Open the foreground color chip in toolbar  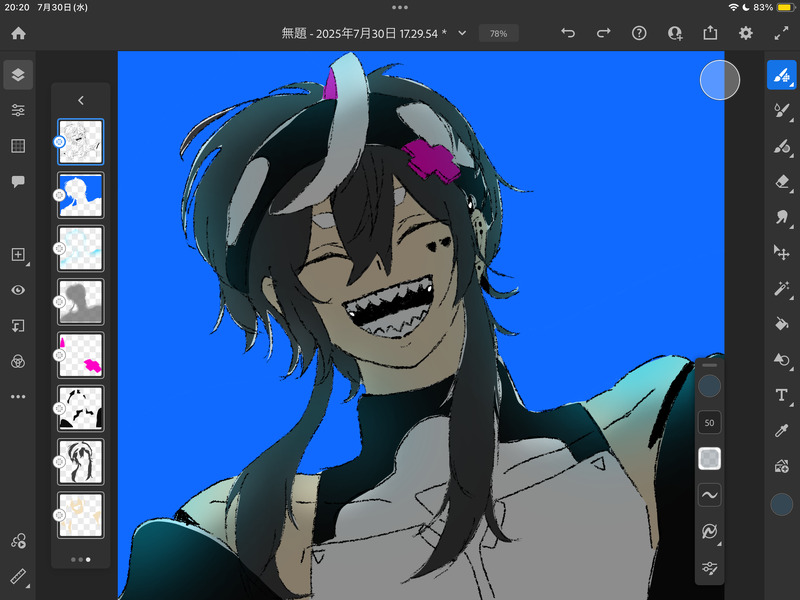coord(782,505)
